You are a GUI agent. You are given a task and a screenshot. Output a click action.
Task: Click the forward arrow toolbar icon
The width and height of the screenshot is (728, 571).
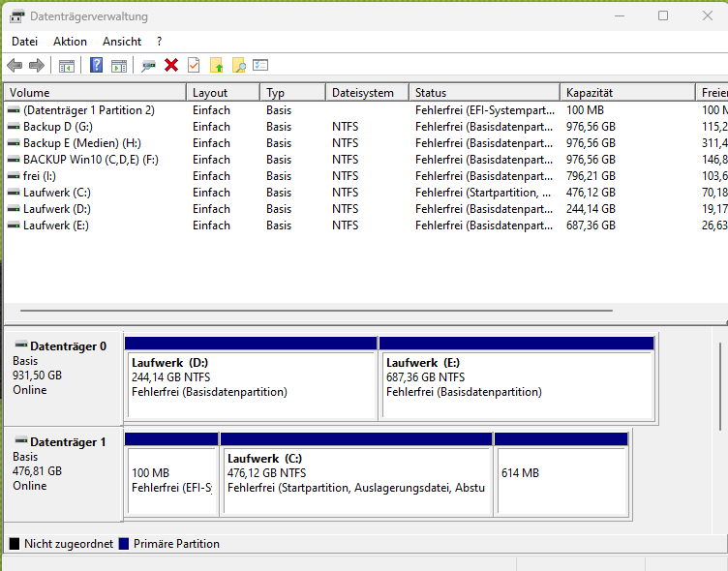tap(37, 65)
